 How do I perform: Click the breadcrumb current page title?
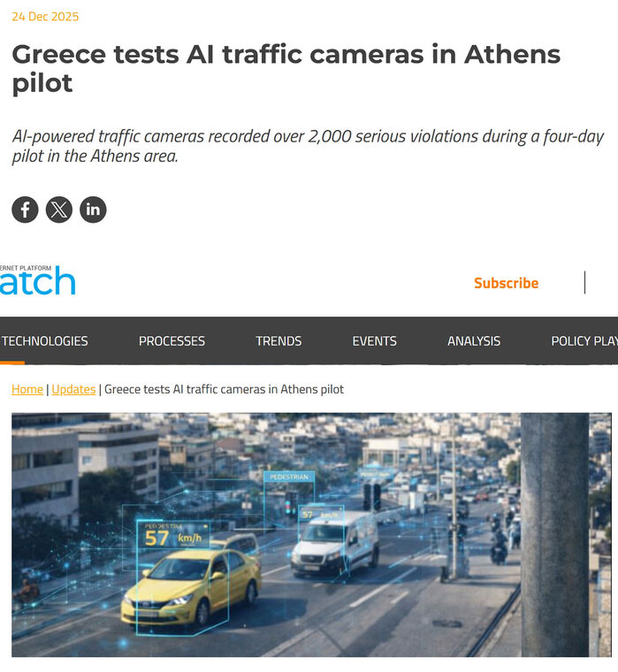(225, 389)
